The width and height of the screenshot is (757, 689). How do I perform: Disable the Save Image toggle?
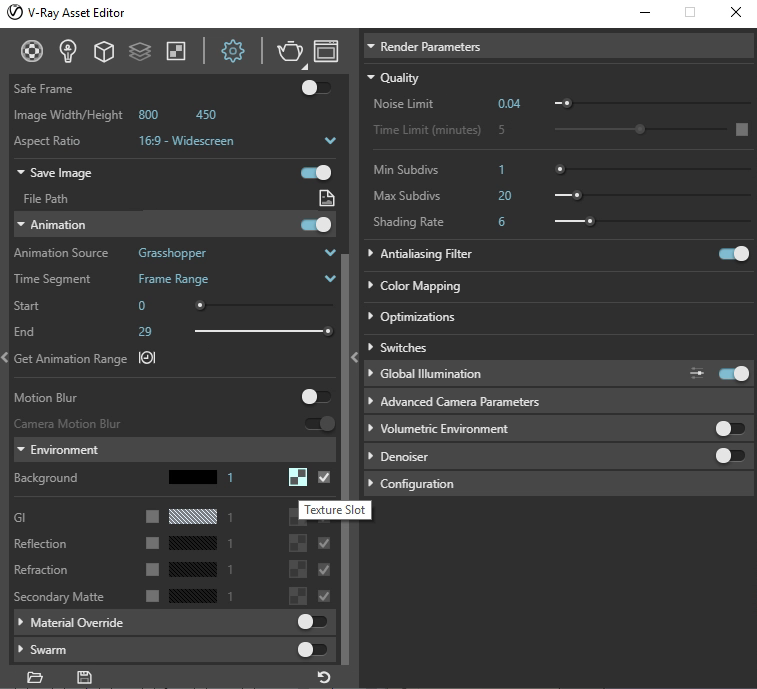316,172
